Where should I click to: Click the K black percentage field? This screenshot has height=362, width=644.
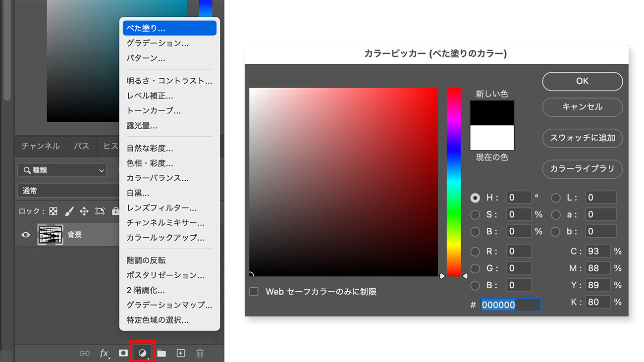[598, 302]
